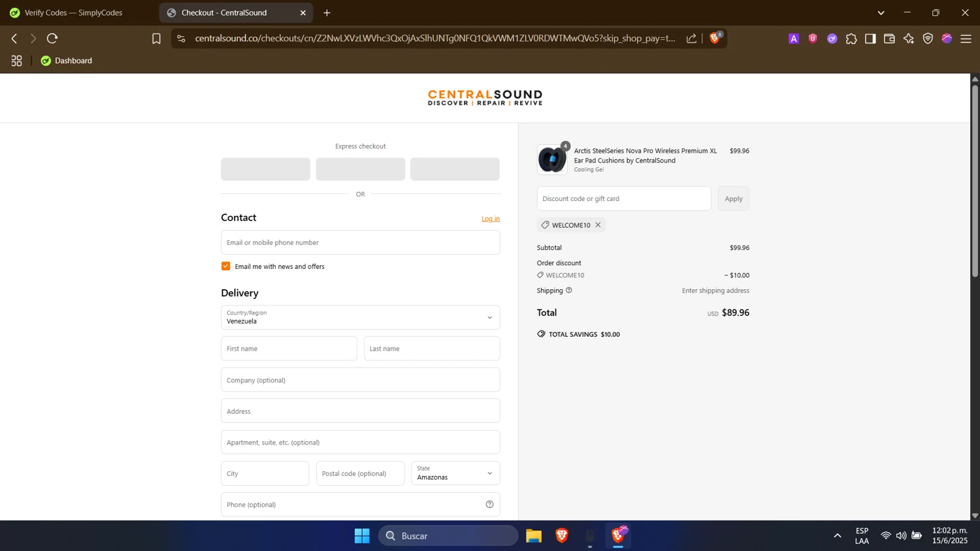Image resolution: width=980 pixels, height=551 pixels.
Task: Open the apps grid in bookmarks bar
Action: (17, 61)
